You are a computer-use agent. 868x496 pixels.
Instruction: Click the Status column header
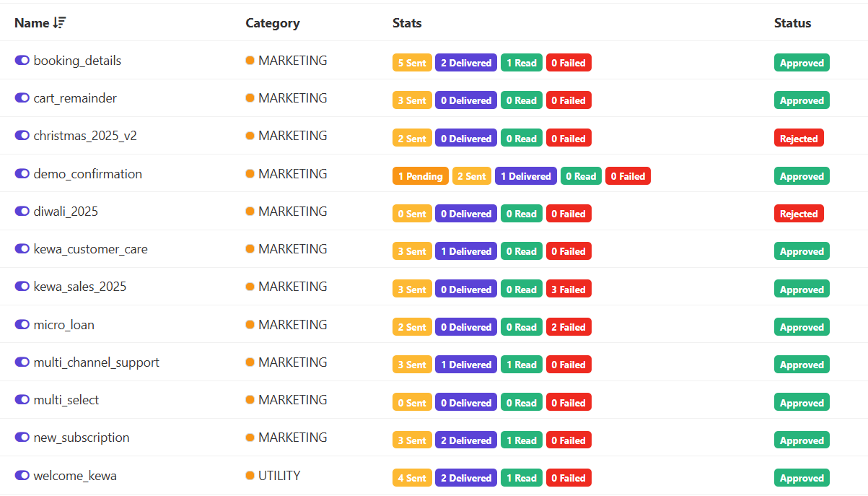tap(792, 23)
